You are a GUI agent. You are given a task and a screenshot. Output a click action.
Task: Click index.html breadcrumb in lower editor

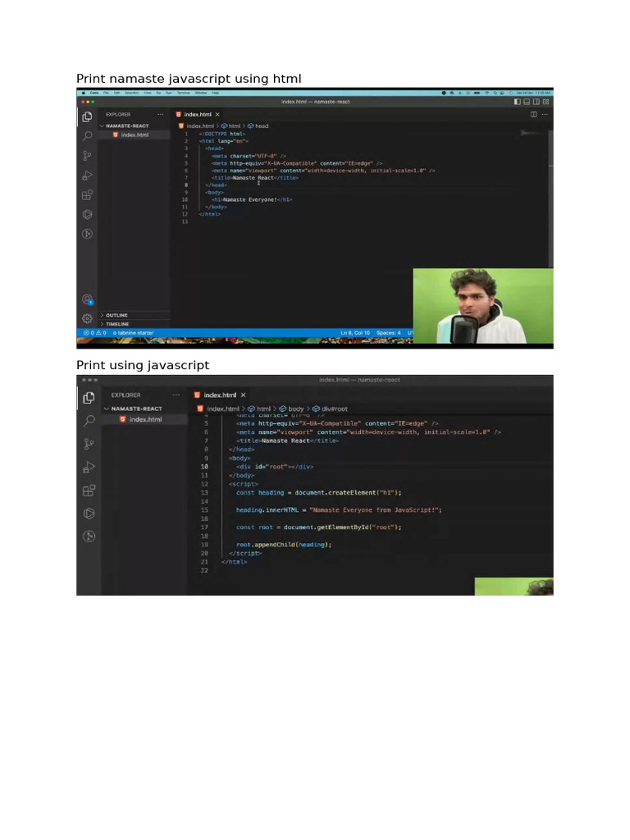point(218,409)
